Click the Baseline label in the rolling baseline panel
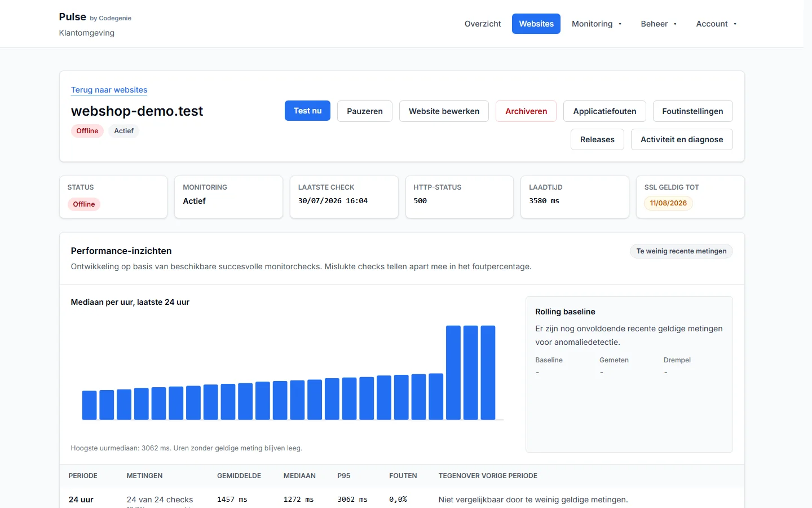Viewport: 812px width, 508px height. [549, 360]
